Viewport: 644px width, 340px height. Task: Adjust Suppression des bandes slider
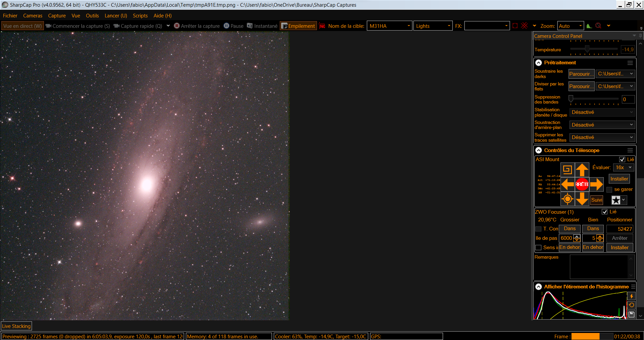click(571, 98)
